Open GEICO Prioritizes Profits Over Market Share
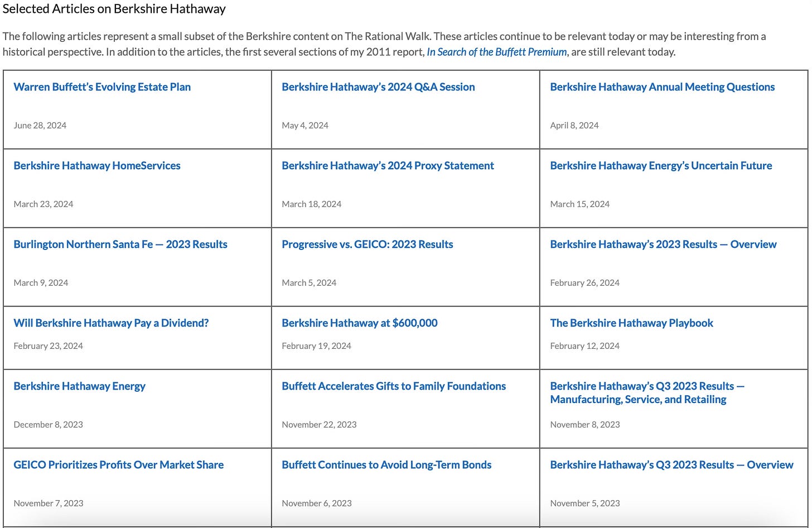812x528 pixels. coord(118,465)
